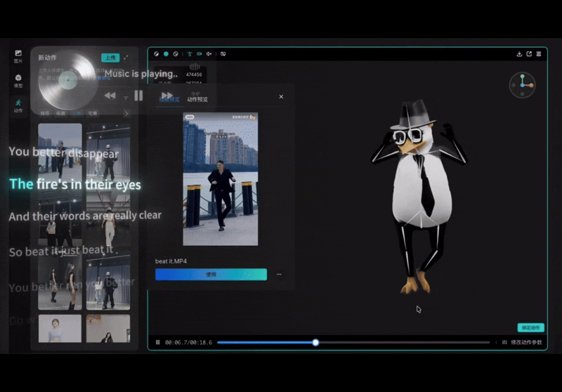Viewport: 562px width, 392px height.
Task: Open the 图片 (Images) sidebar panel
Action: click(18, 55)
